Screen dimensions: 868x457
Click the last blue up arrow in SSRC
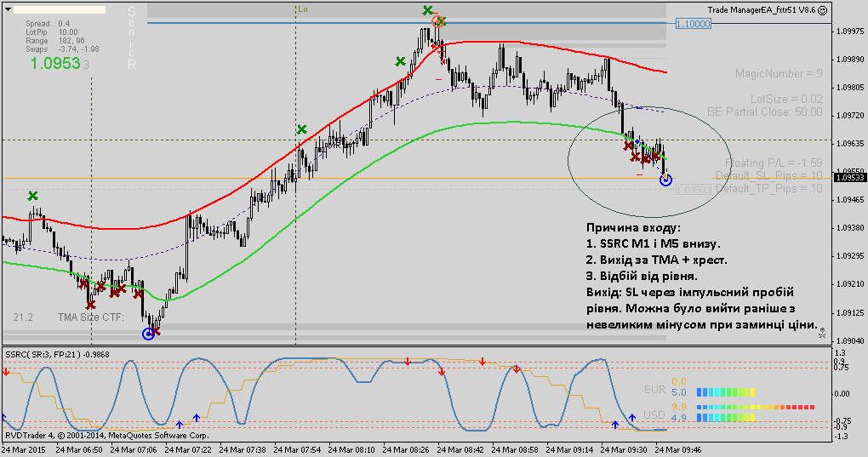click(632, 417)
